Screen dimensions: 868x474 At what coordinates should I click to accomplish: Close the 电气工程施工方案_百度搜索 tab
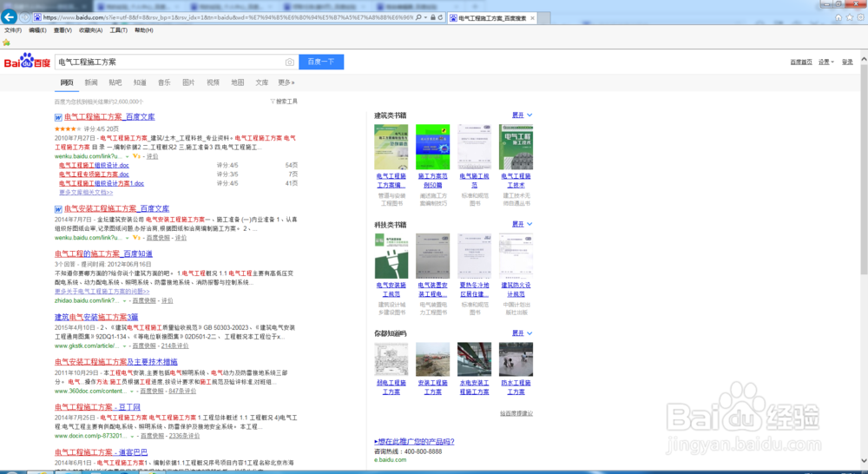pyautogui.click(x=533, y=18)
